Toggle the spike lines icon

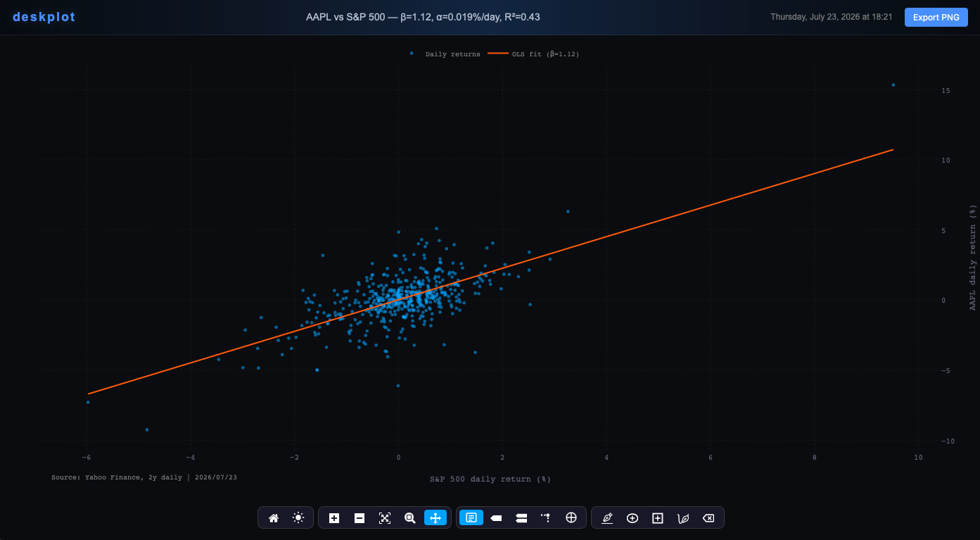[546, 518]
